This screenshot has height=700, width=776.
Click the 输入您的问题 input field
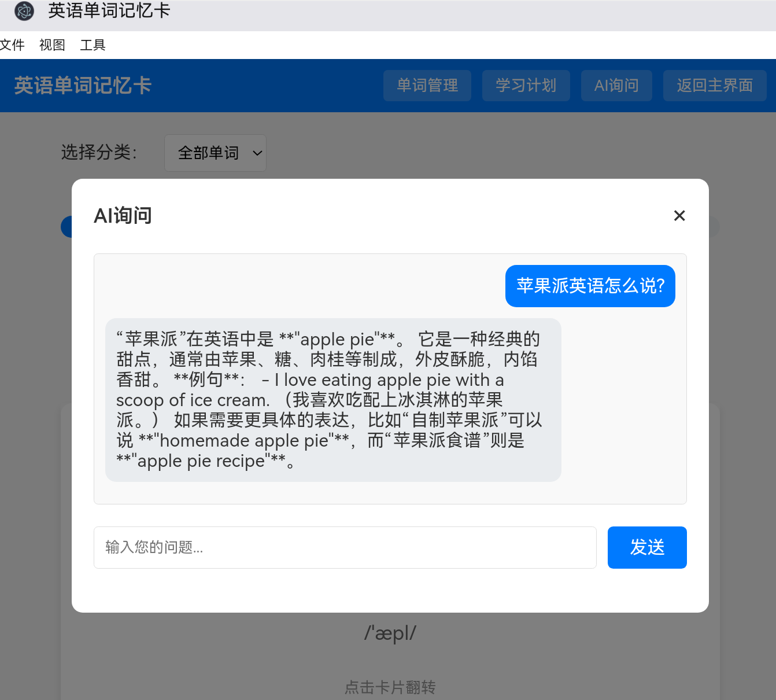pos(345,547)
